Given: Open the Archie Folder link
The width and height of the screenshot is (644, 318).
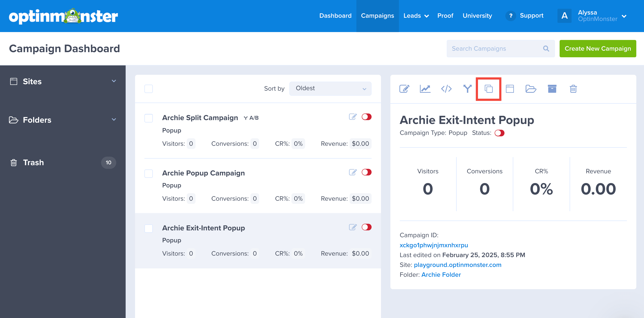Looking at the screenshot, I should click(441, 274).
